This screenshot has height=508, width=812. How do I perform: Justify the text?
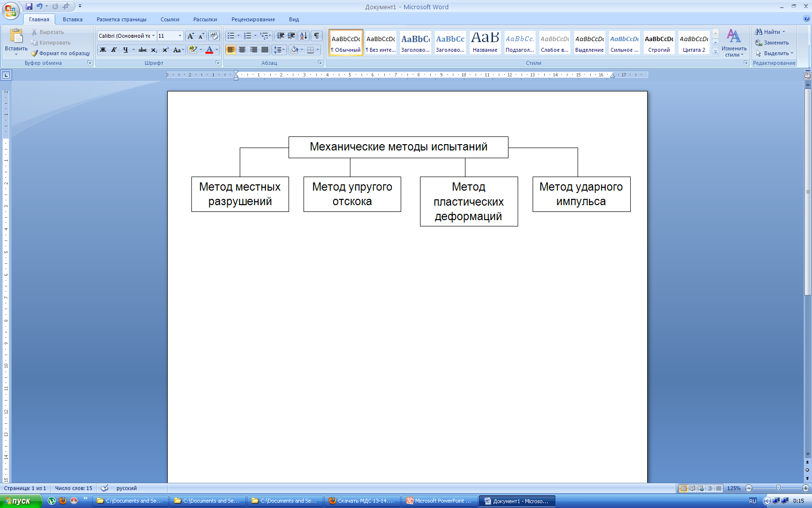point(265,50)
